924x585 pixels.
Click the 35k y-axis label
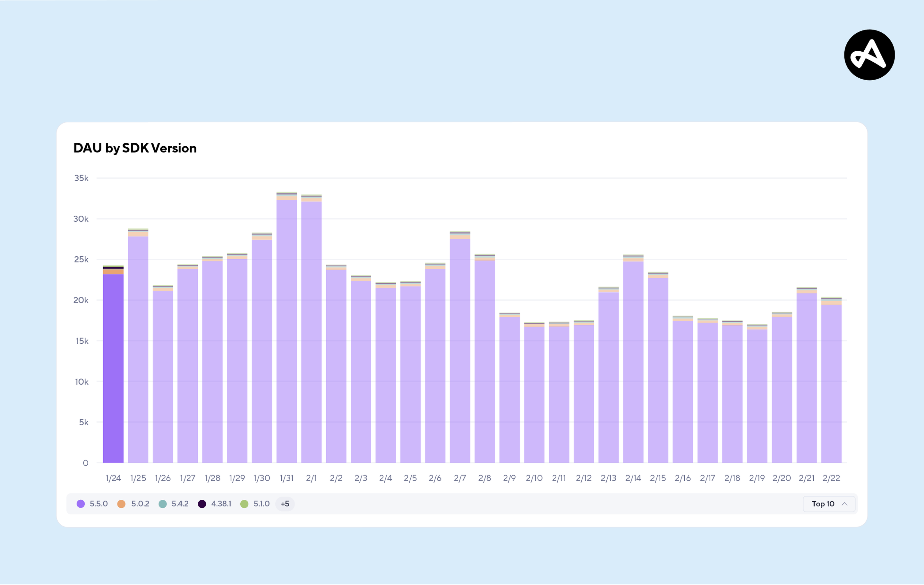click(x=81, y=178)
